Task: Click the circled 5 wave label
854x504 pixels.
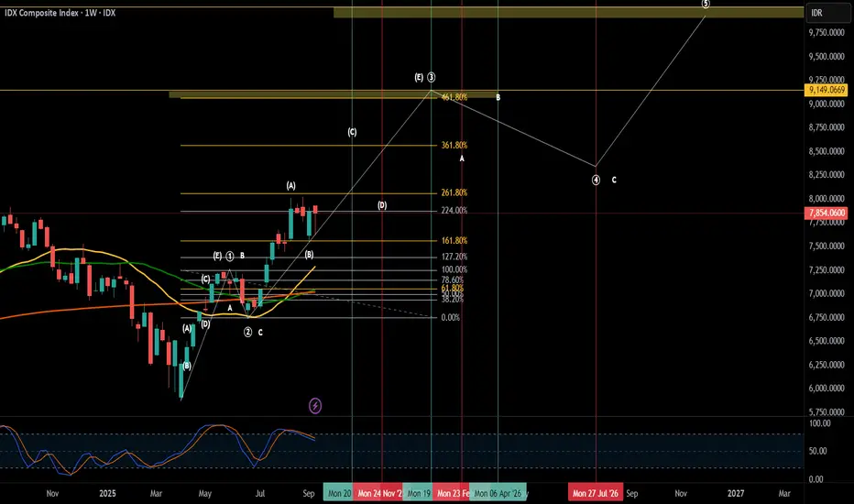Action: pos(706,4)
